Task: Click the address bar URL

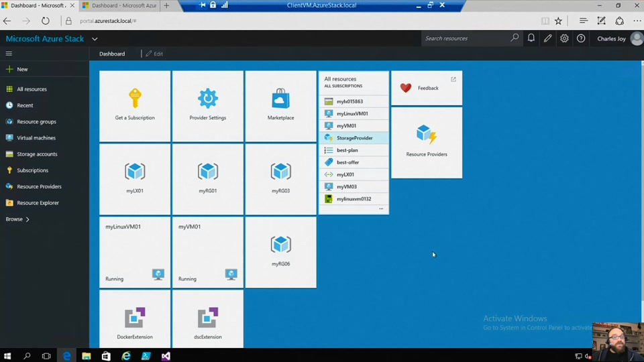Action: (108, 21)
